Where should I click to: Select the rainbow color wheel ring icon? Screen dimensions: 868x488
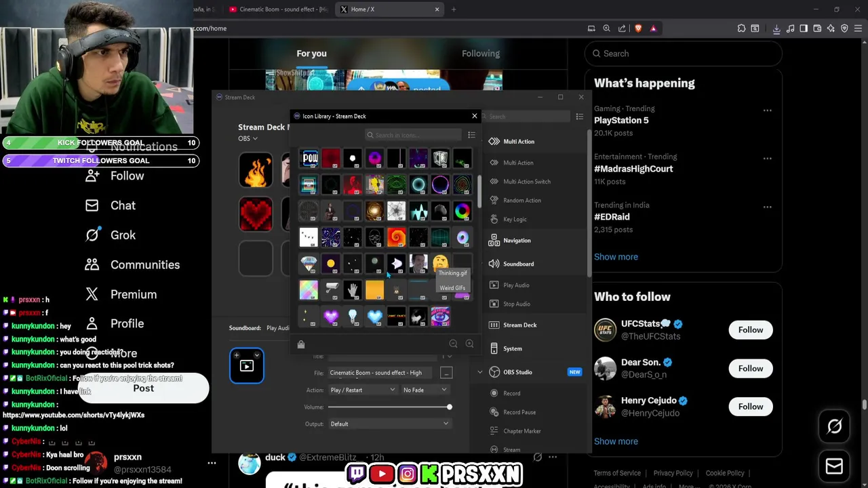[x=462, y=211]
